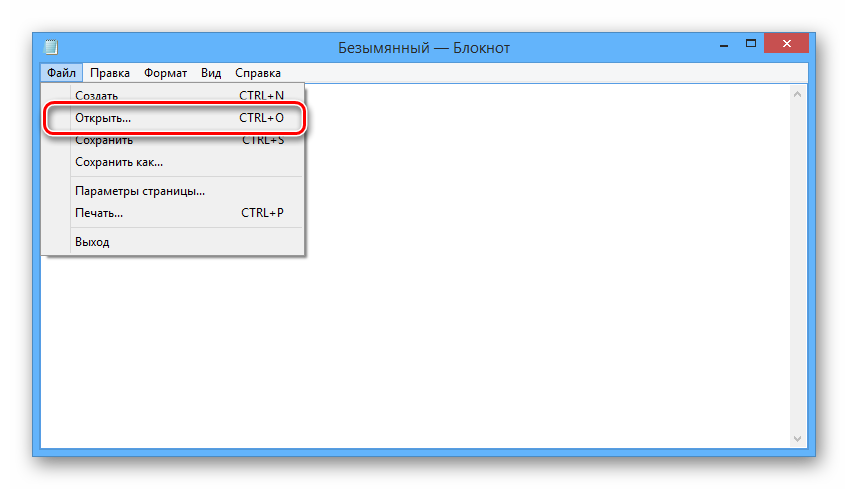Click the vertical scrollbar track
Viewport: 848px width, 489px height.
(797, 267)
